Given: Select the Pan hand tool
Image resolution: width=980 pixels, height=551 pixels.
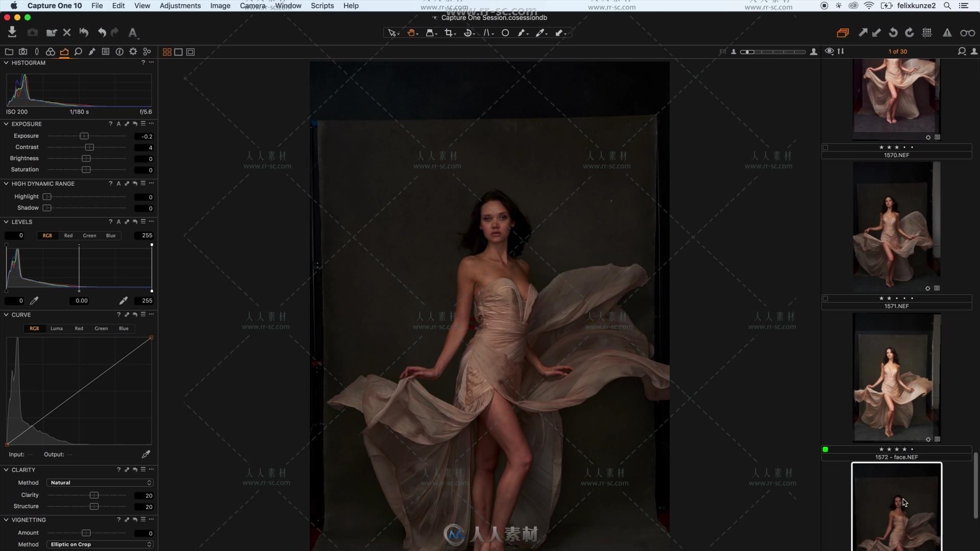Looking at the screenshot, I should [411, 33].
